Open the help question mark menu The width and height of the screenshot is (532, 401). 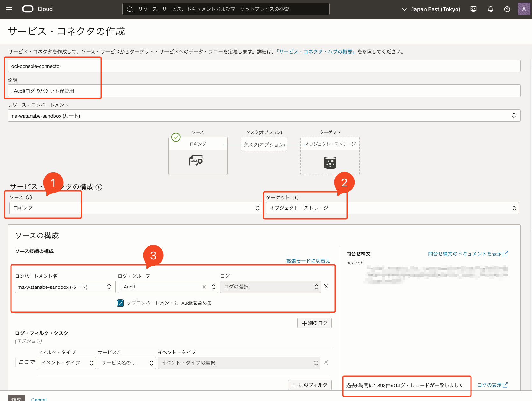coord(507,9)
